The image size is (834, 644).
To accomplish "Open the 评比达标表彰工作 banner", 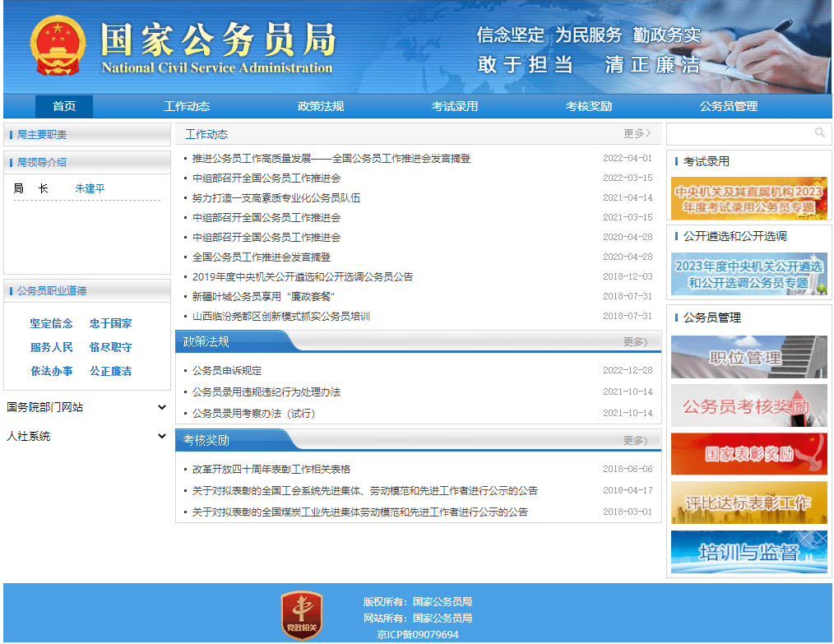I will (749, 503).
